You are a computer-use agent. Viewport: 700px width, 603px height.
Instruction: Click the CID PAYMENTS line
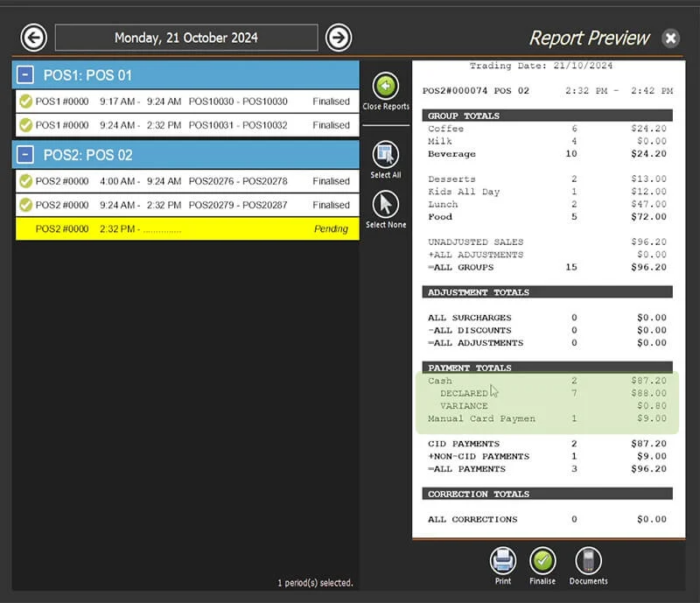coord(548,444)
